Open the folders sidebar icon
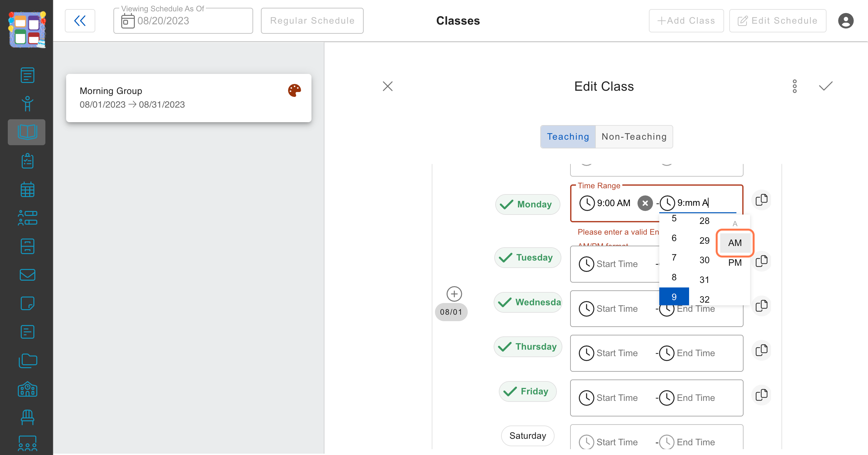This screenshot has width=868, height=455. point(27,360)
